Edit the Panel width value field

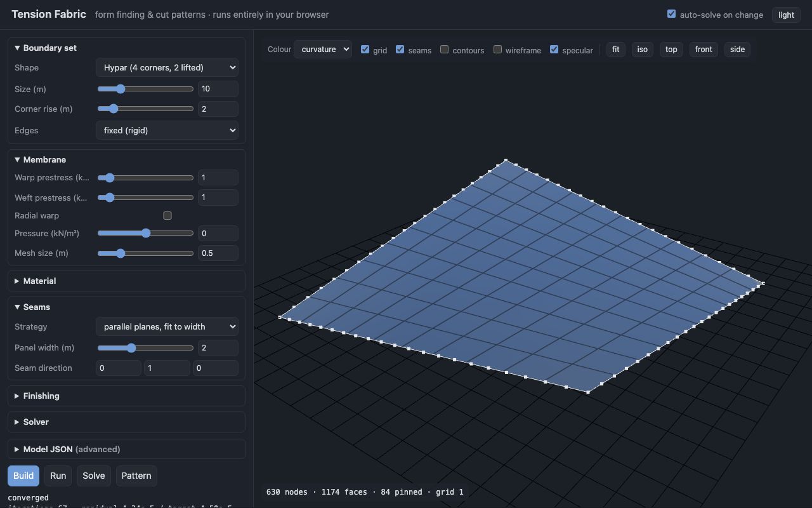point(218,347)
